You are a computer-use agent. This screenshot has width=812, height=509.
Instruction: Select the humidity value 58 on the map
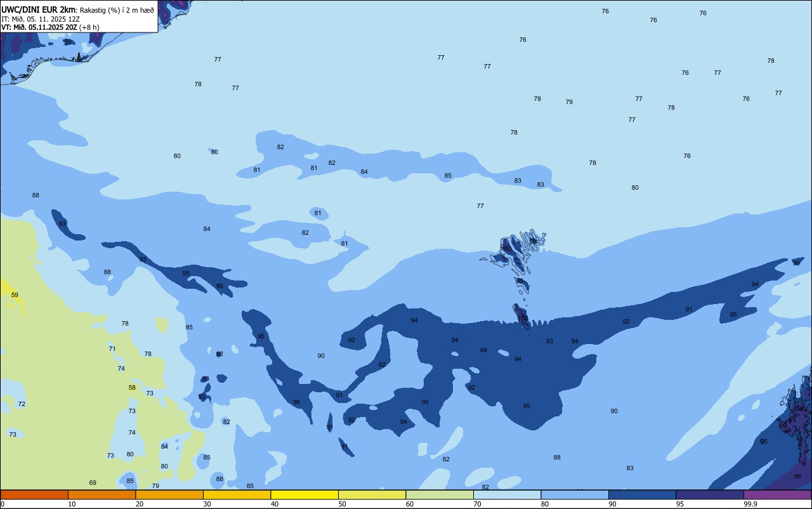[x=132, y=387]
